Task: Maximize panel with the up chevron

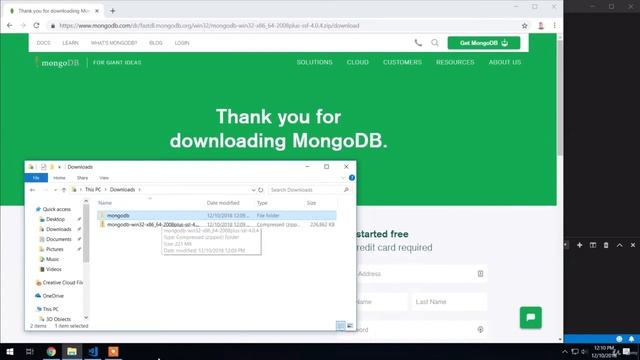Action: tap(620, 245)
